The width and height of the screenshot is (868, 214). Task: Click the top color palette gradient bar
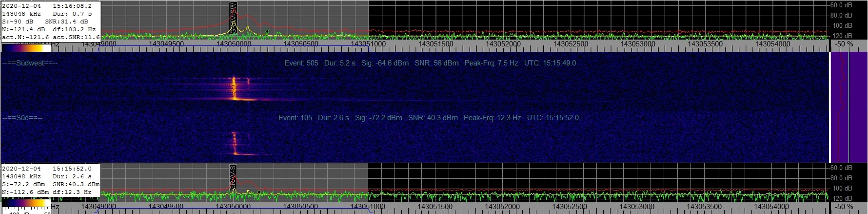click(x=26, y=47)
